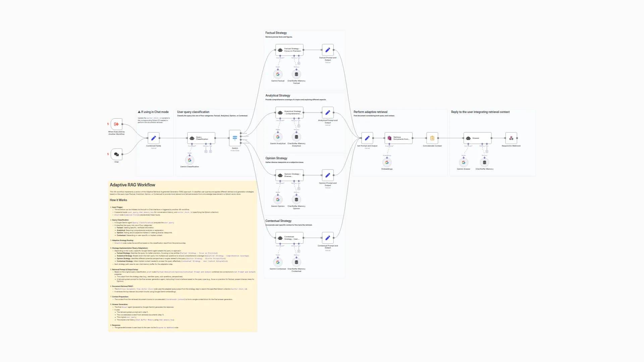The image size is (644, 362).
Task: Select the Gemini Factual model node
Action: pyautogui.click(x=278, y=74)
